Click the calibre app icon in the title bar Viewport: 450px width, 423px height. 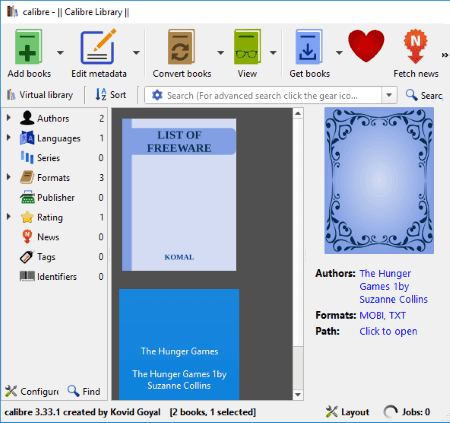pos(12,11)
